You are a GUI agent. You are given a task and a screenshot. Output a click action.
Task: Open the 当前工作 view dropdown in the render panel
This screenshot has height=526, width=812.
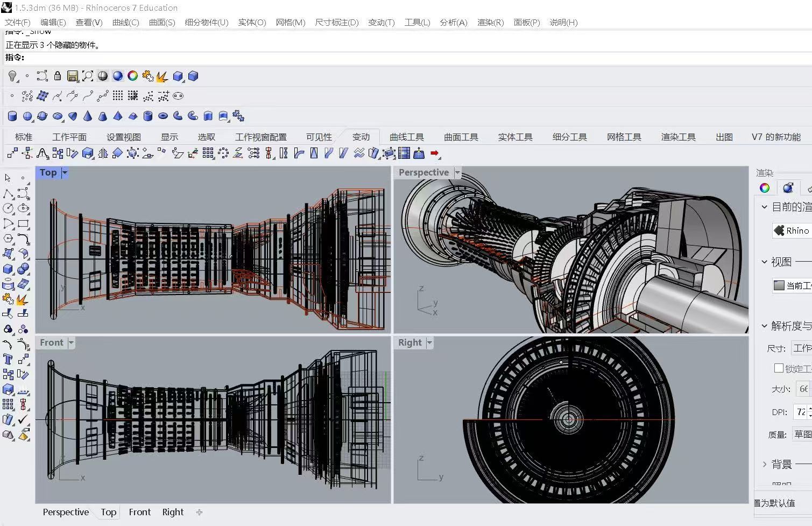[x=792, y=285]
